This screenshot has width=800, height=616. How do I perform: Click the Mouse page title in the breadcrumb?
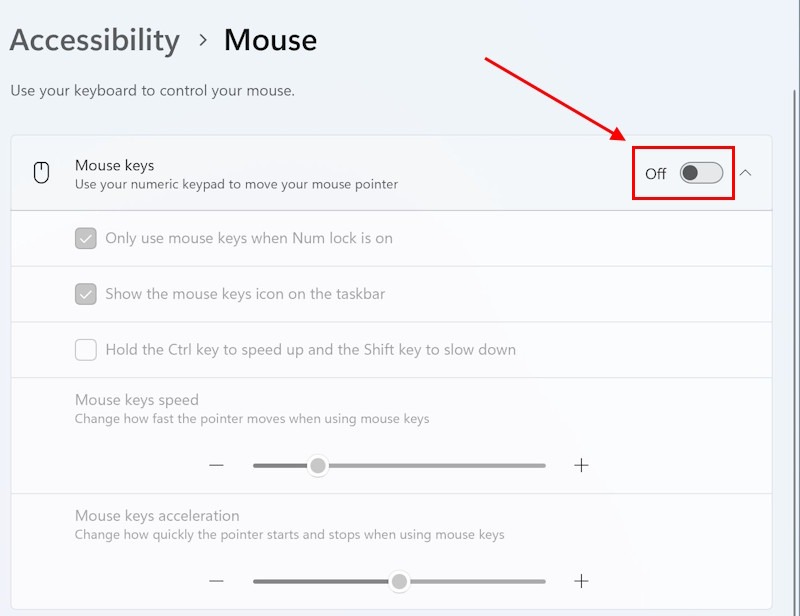270,40
